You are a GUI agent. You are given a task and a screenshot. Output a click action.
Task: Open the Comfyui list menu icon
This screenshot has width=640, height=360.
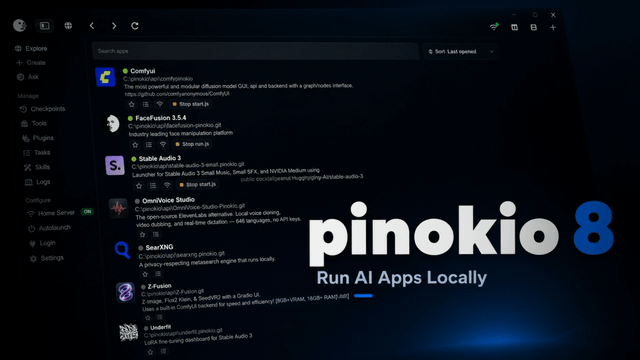tap(146, 104)
